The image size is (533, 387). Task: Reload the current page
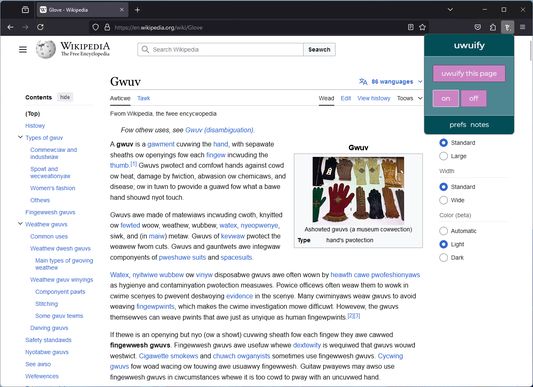pos(40,27)
